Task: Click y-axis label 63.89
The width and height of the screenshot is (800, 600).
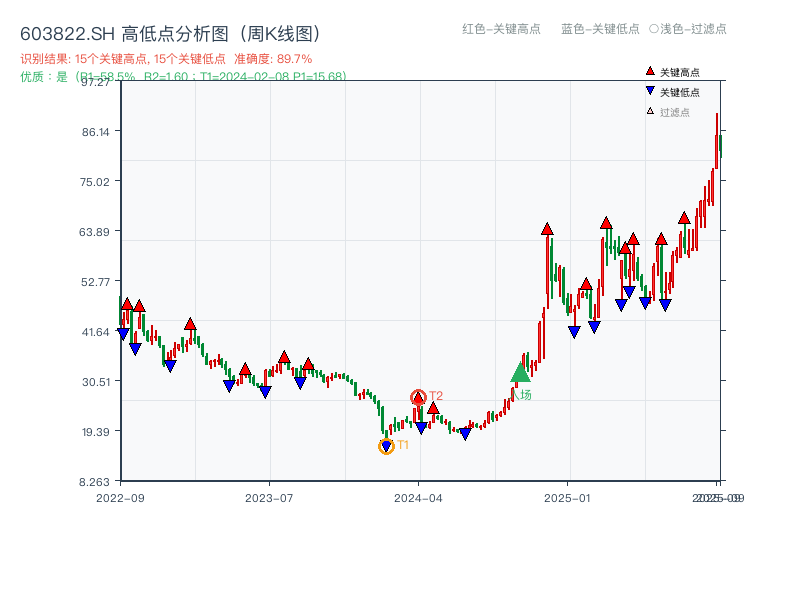Action: [x=94, y=232]
